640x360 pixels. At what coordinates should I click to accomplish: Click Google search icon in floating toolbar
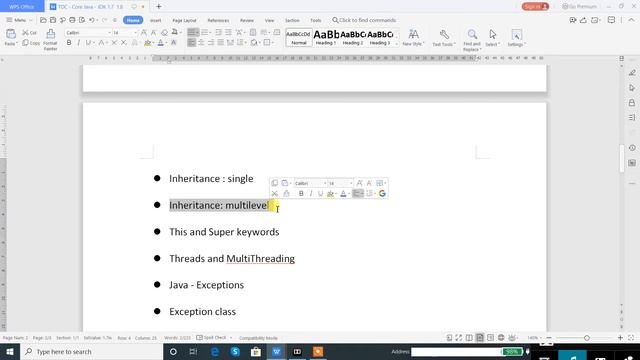coord(382,193)
